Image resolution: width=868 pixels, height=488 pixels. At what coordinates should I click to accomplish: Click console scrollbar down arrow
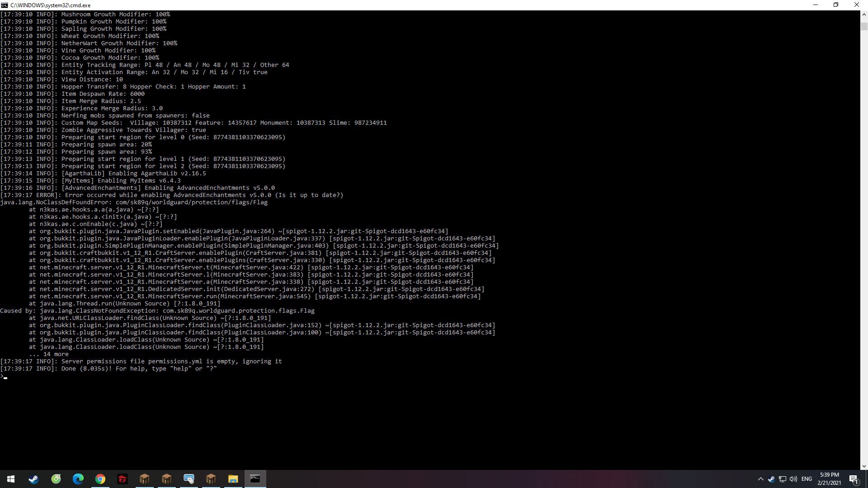pyautogui.click(x=864, y=466)
